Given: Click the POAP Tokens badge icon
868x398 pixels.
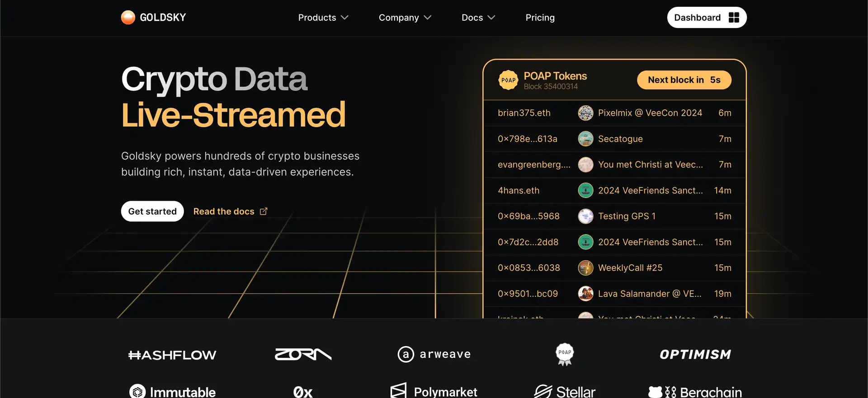Looking at the screenshot, I should pyautogui.click(x=508, y=80).
